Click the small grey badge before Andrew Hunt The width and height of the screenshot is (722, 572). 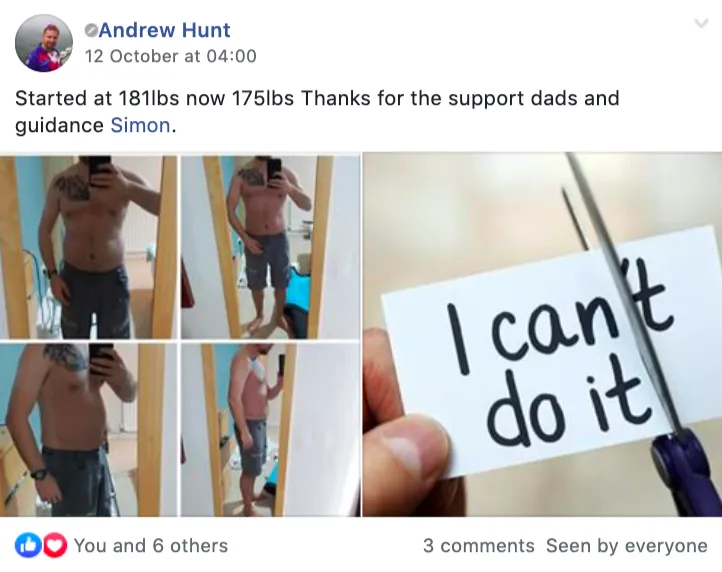pos(91,31)
